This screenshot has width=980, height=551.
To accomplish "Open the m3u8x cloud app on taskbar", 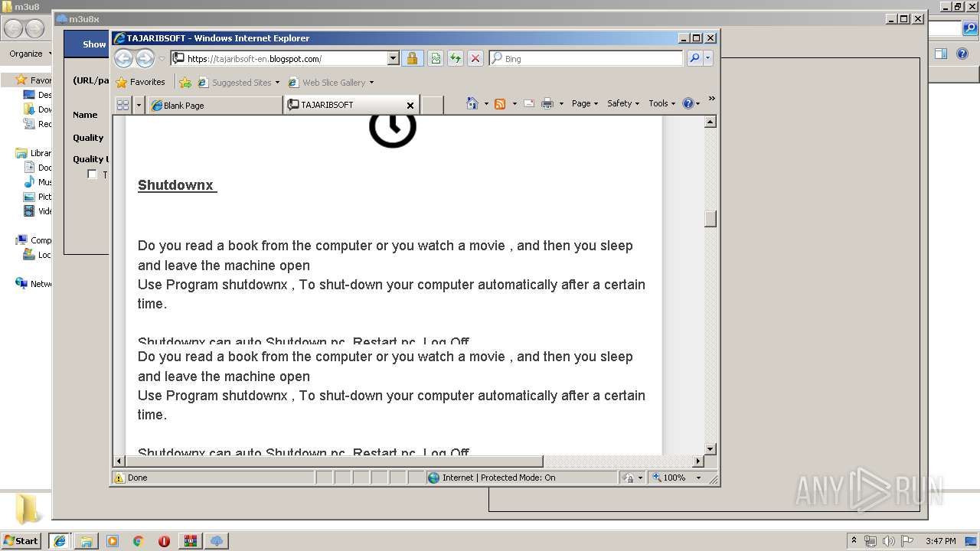I will click(217, 541).
